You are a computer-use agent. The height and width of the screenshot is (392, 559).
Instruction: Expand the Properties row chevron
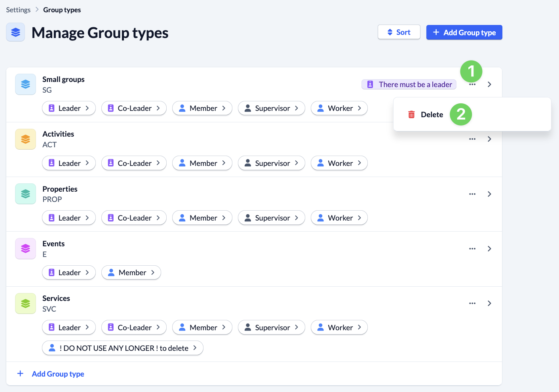(489, 194)
